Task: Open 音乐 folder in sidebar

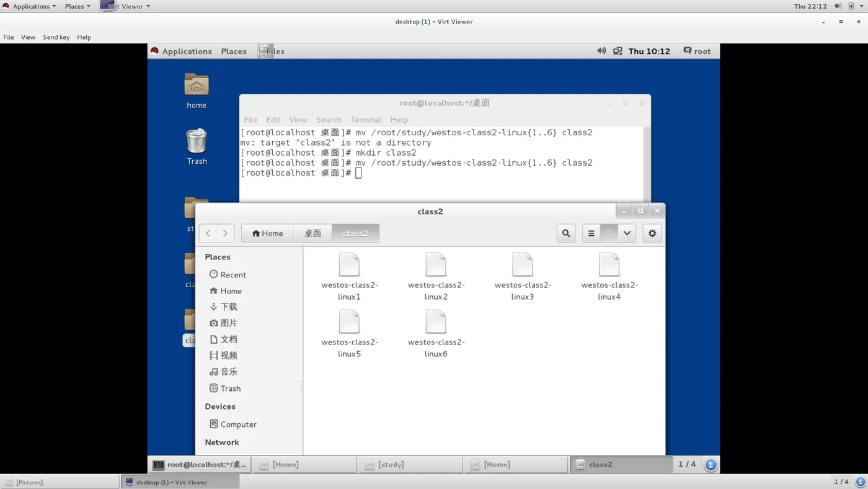Action: click(x=223, y=371)
